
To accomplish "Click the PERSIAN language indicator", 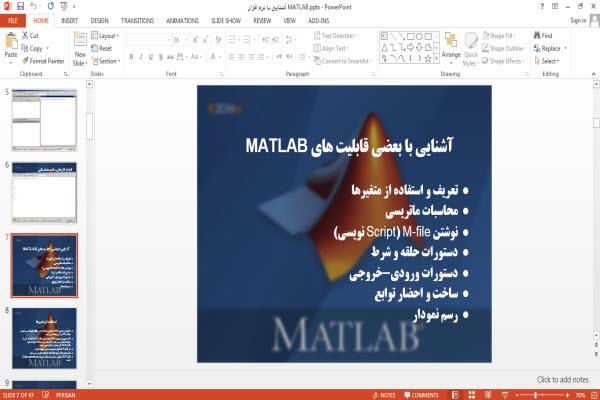I will click(65, 395).
